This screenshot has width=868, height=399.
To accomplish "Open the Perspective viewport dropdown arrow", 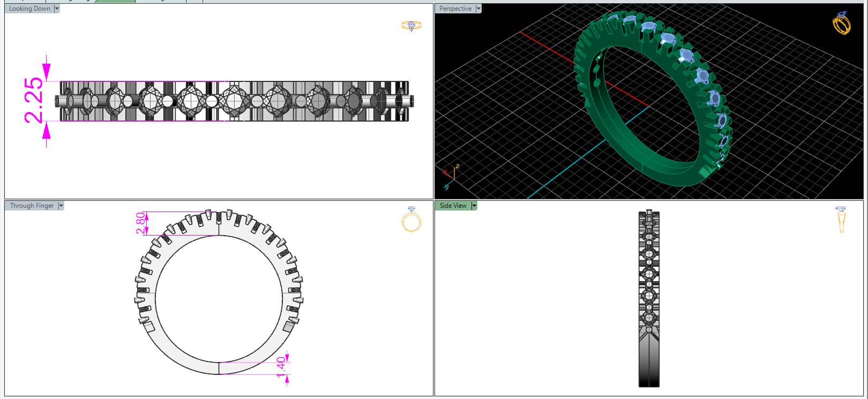I will coord(478,9).
